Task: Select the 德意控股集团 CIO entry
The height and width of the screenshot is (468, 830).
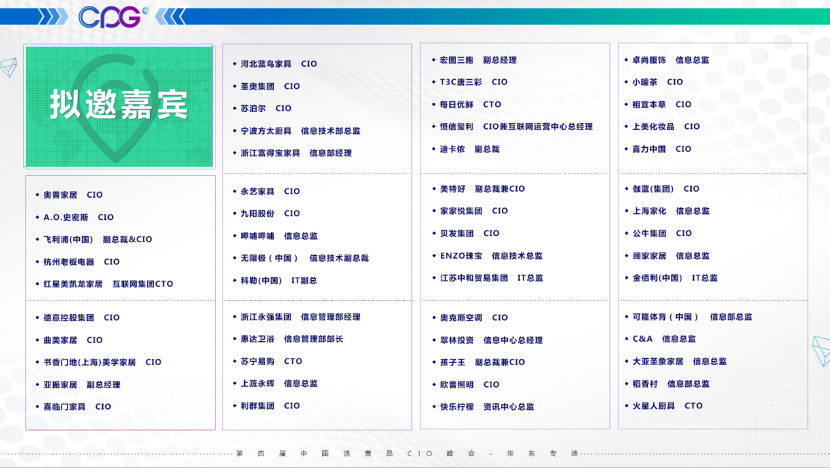Action: point(81,318)
